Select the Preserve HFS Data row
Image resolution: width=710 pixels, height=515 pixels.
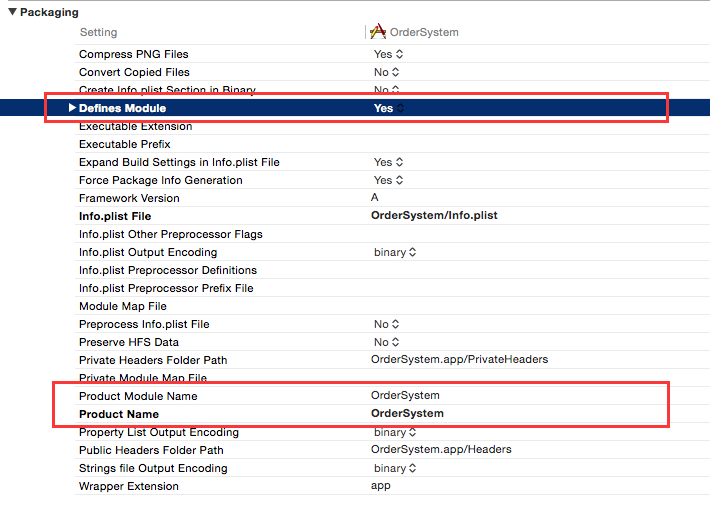point(392,342)
